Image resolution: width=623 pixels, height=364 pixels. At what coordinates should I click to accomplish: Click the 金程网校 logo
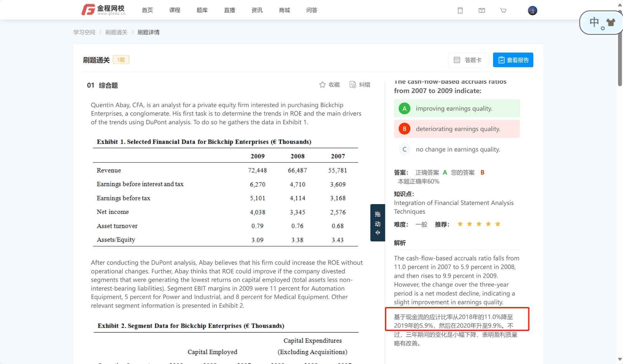[x=103, y=10]
